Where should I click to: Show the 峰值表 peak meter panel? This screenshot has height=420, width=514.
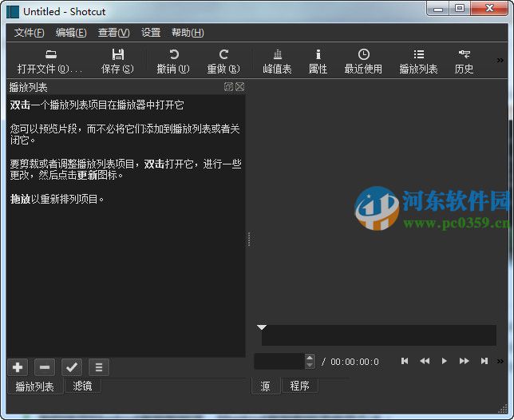coord(277,61)
